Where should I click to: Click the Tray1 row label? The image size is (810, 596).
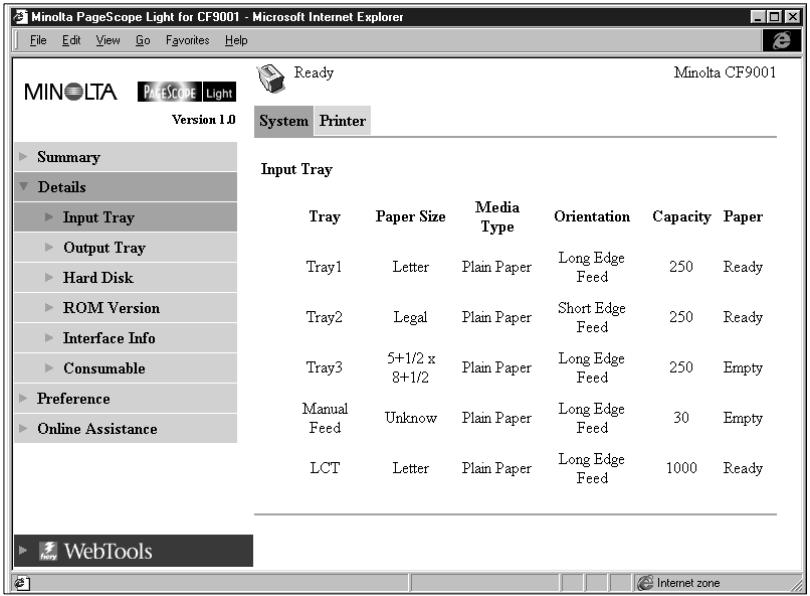tap(324, 266)
